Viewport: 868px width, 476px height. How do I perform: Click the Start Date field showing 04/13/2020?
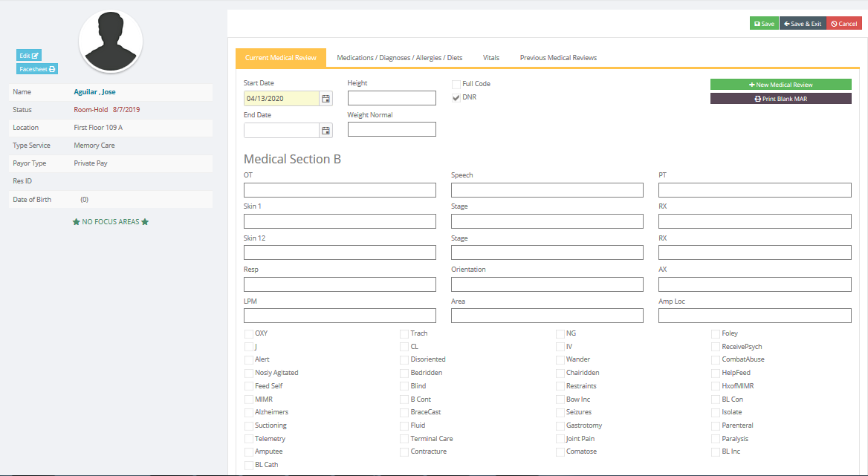click(282, 99)
